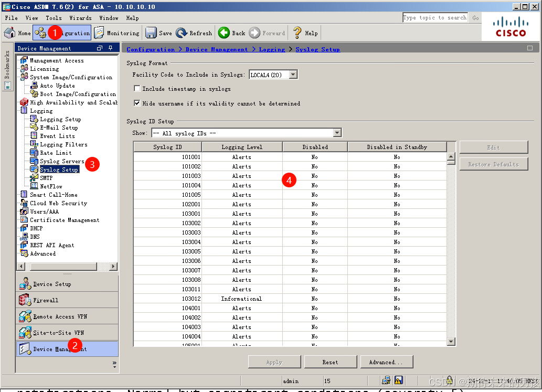542x392 pixels.
Task: Maximize the Syslog Setup content pane
Action: tap(530, 48)
